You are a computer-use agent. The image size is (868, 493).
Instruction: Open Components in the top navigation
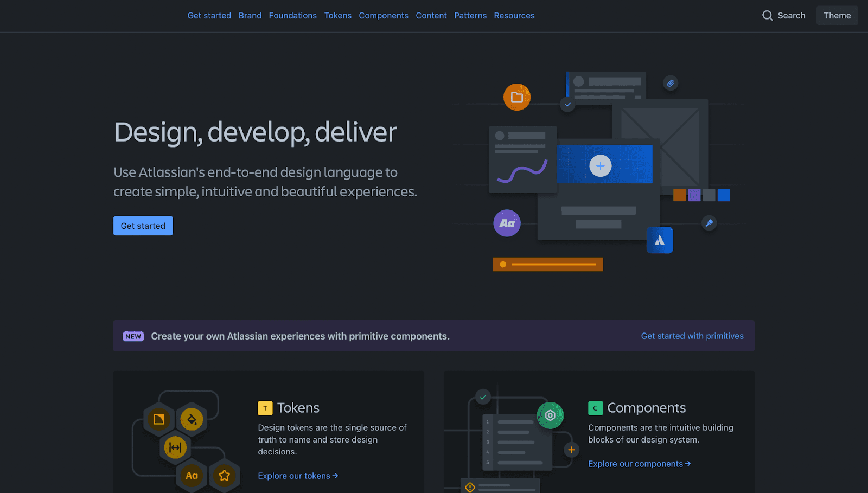[x=384, y=16]
